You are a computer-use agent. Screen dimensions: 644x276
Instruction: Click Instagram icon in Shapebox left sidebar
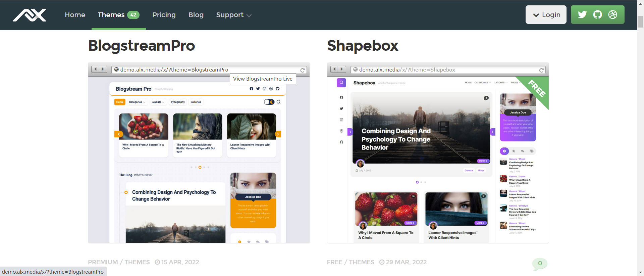341,120
